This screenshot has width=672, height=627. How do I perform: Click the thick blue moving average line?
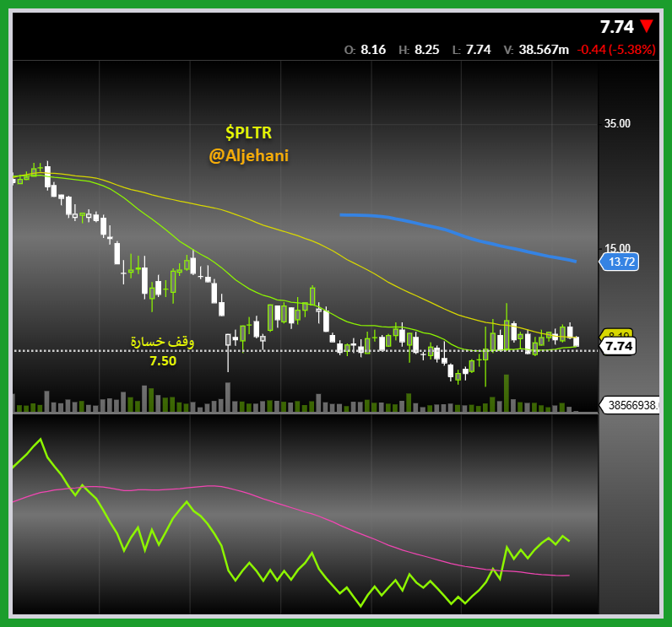point(458,234)
